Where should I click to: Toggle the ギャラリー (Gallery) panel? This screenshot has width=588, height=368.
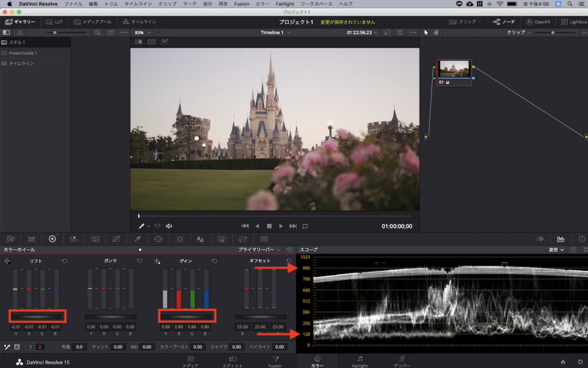pos(20,22)
